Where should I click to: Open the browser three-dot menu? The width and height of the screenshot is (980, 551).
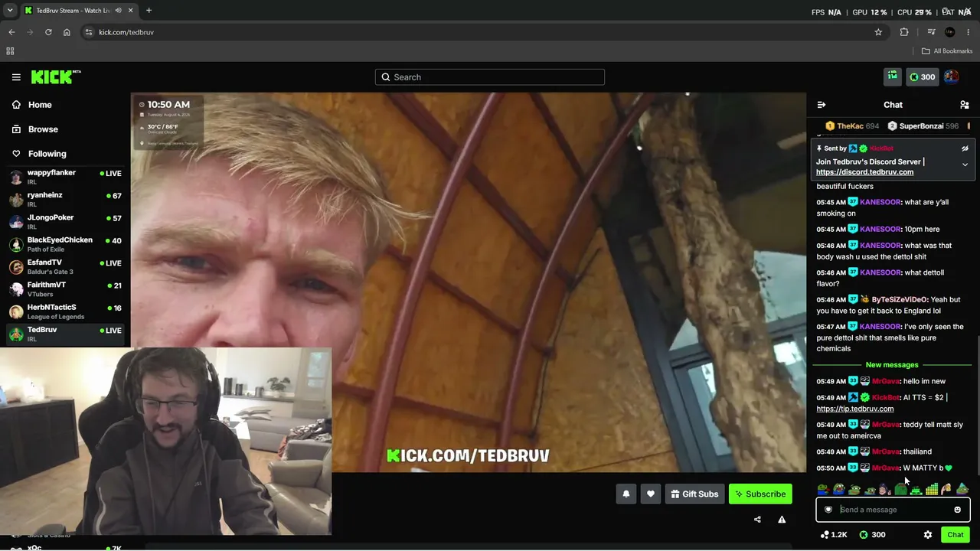click(x=969, y=32)
